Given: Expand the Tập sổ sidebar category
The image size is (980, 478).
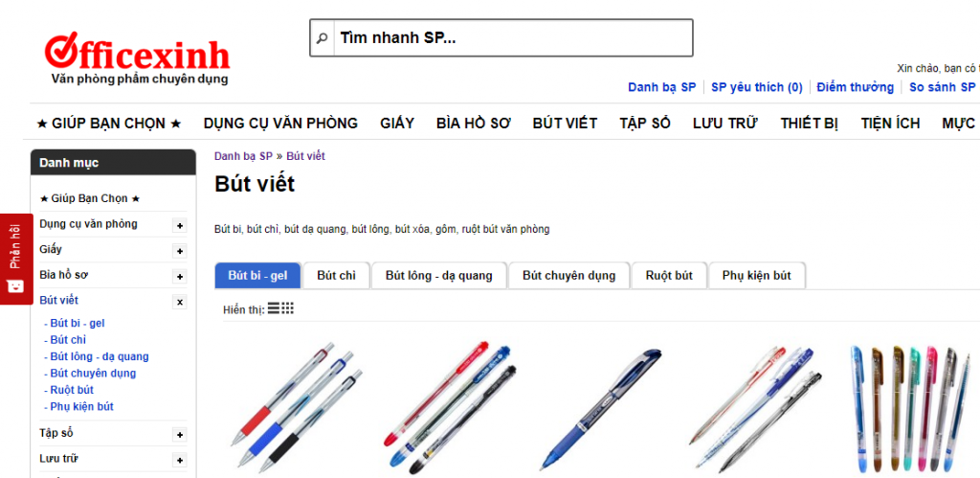Looking at the screenshot, I should pyautogui.click(x=179, y=435).
